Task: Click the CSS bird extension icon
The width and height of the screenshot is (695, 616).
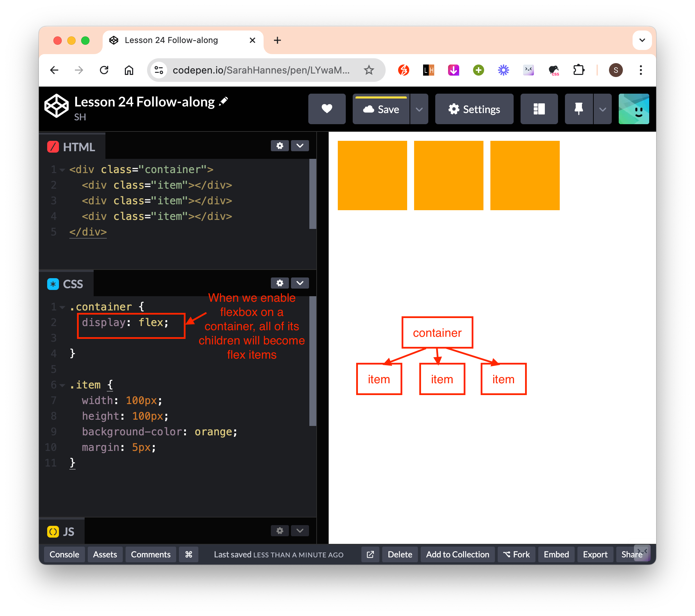Action: click(x=554, y=70)
